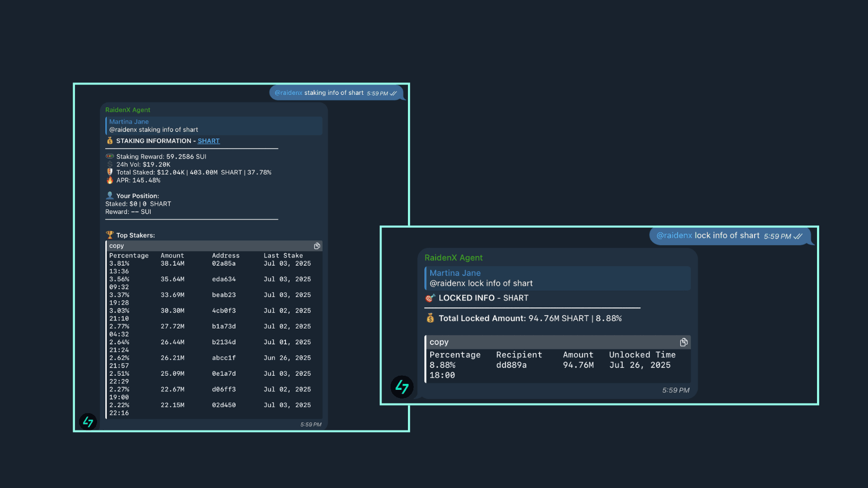868x488 pixels.
Task: Select staker address d06ff3
Action: 224,389
